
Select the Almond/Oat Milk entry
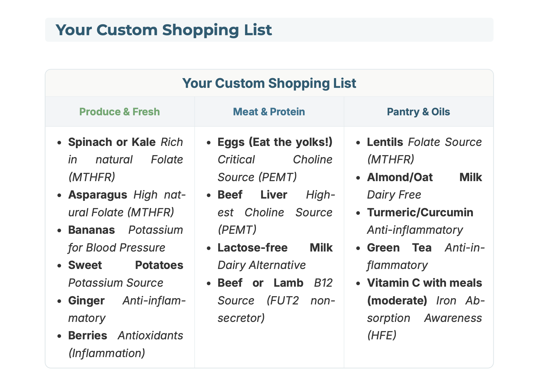coord(424,177)
